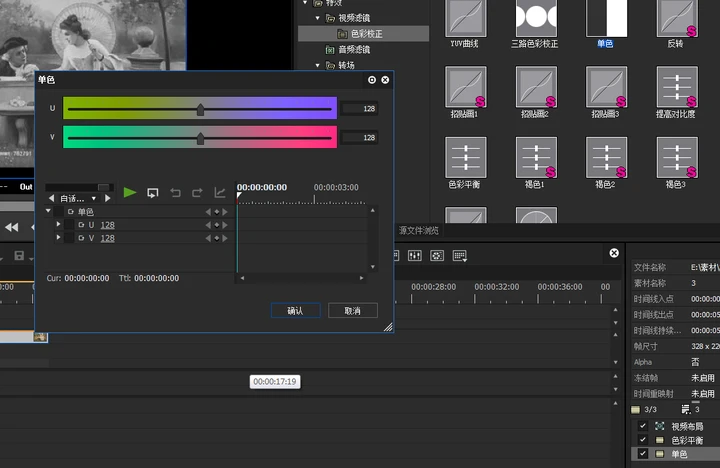Click the green play button in 单色 dialog
720x468 pixels.
point(130,192)
